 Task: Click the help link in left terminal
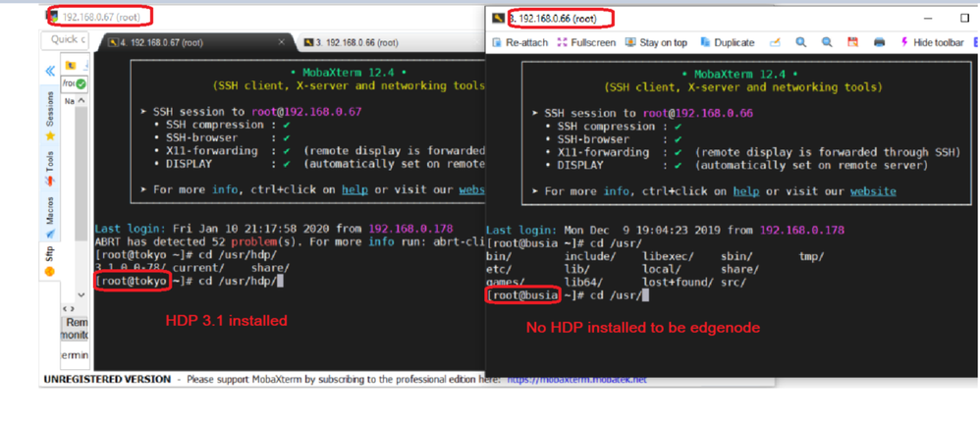[354, 189]
